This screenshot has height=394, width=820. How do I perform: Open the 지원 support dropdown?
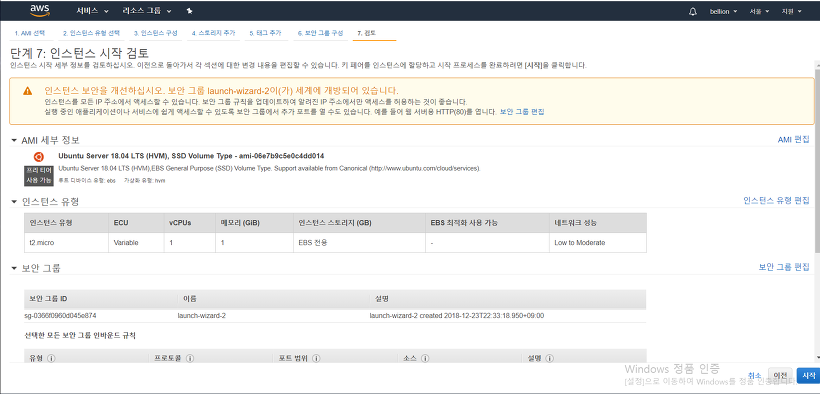pos(791,12)
